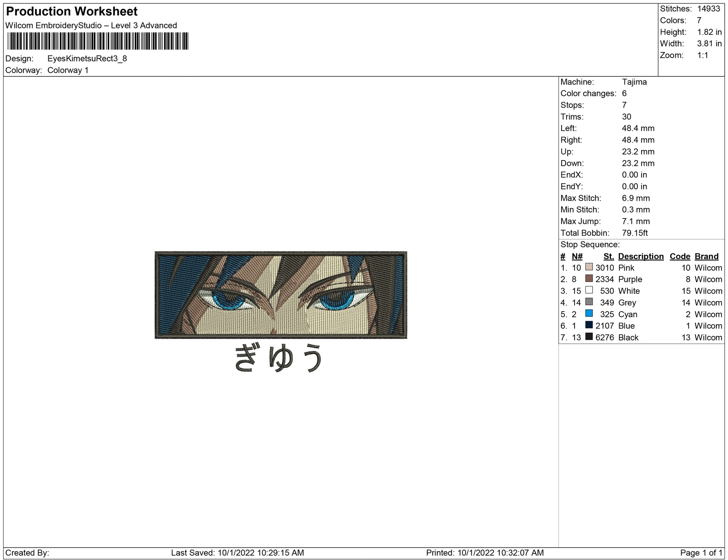Select the dark Blue thread swatch
Screen dimensions: 728x560
click(x=589, y=325)
